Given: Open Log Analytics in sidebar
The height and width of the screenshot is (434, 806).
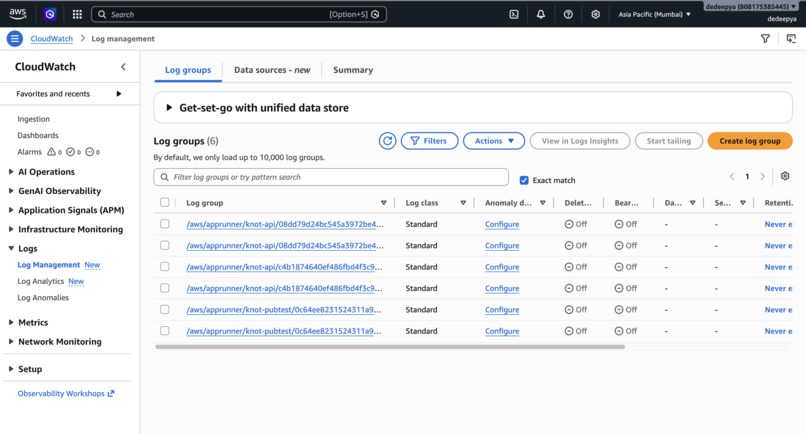Looking at the screenshot, I should point(41,281).
